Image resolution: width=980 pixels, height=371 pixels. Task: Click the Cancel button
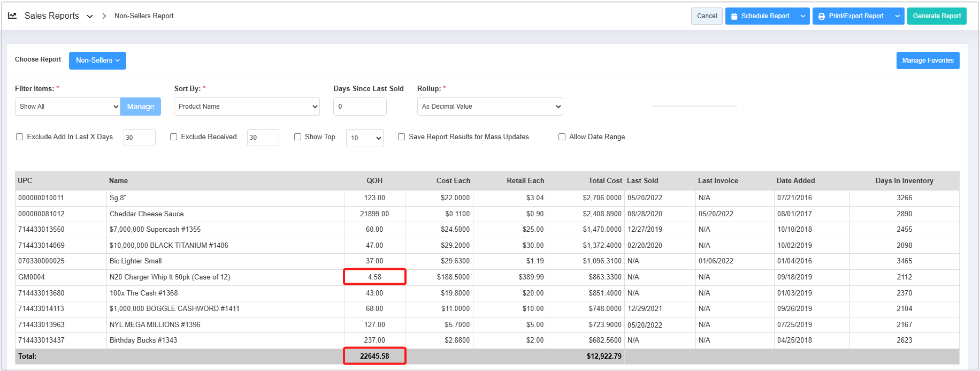pyautogui.click(x=707, y=16)
